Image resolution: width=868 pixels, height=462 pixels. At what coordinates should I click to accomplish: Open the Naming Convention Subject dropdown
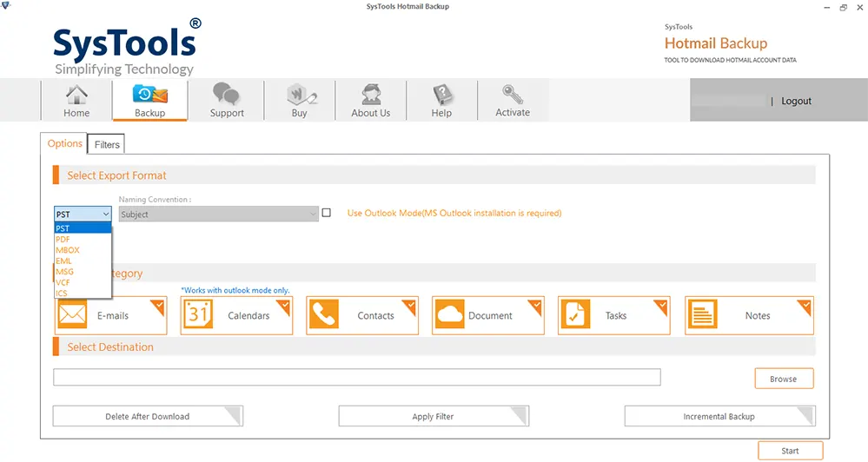click(219, 214)
